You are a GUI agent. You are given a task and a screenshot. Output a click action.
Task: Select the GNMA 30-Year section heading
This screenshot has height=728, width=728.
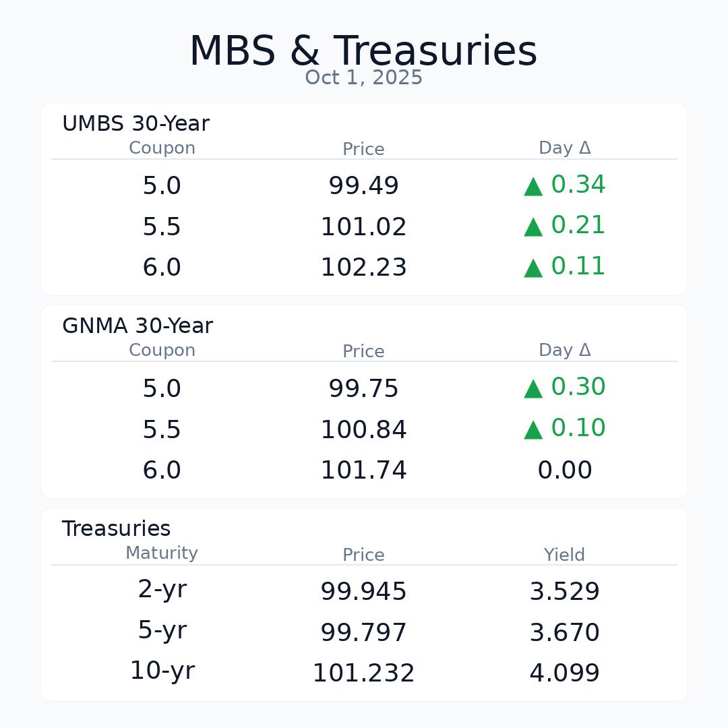[138, 326]
